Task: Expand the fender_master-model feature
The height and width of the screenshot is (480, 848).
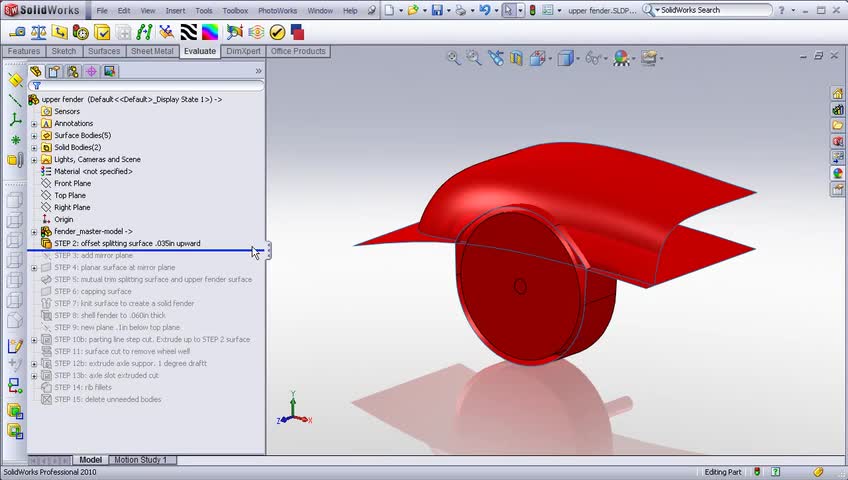Action: click(34, 232)
